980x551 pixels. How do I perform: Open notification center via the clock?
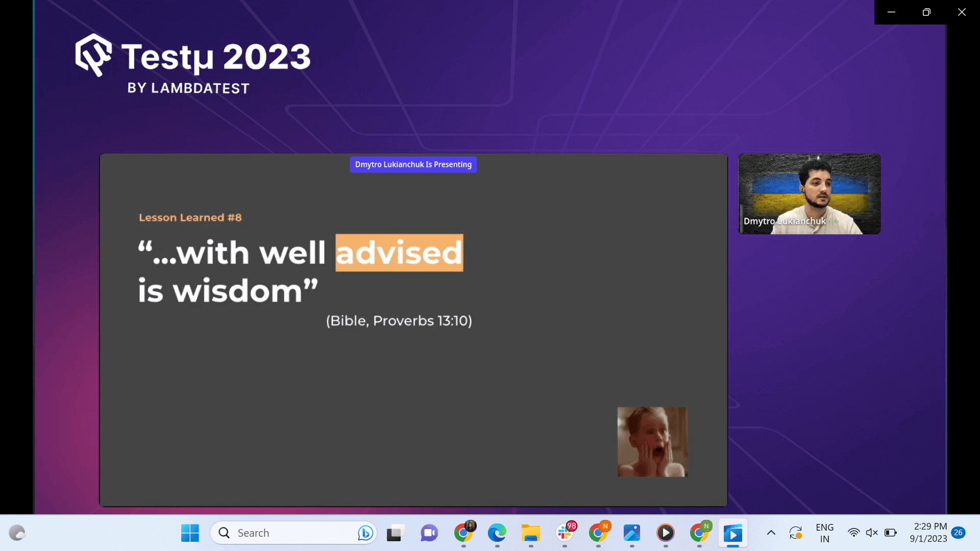click(x=929, y=532)
